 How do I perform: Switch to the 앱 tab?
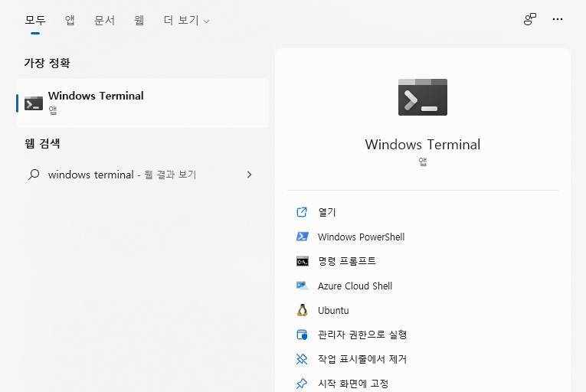tap(70, 20)
